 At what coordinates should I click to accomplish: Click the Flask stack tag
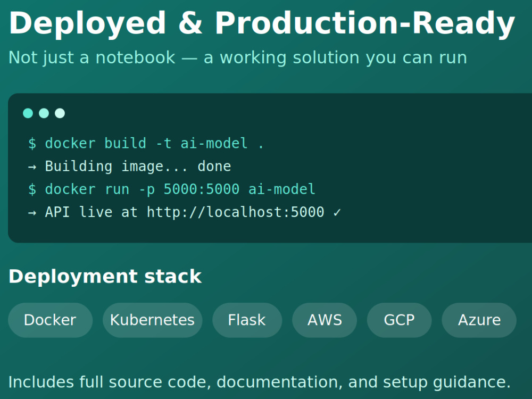(x=247, y=320)
